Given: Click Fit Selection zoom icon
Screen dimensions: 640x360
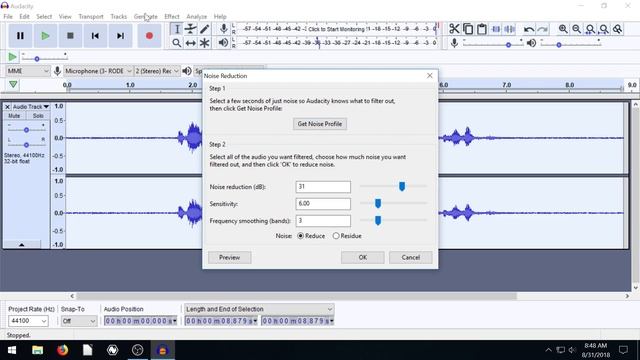Looking at the screenshot, I should tap(590, 29).
